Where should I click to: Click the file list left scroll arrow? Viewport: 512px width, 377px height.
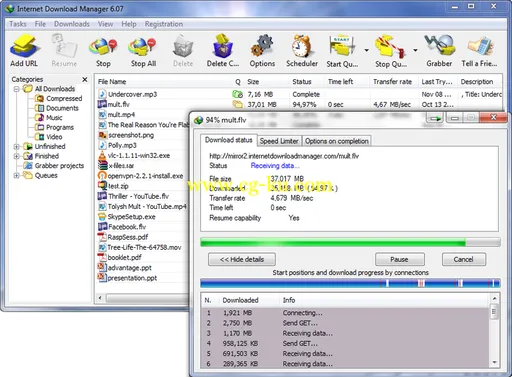tap(100, 298)
